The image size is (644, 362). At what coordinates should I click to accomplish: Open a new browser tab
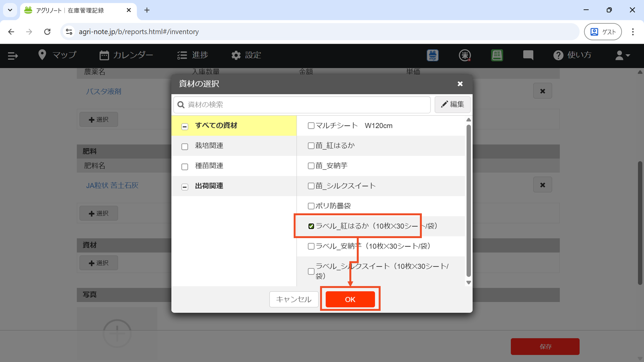click(x=147, y=10)
